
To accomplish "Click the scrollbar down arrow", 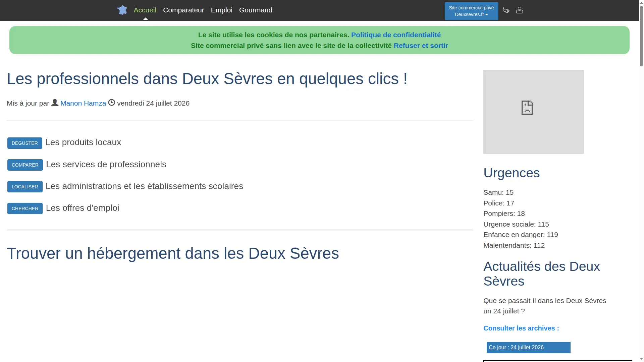I will [641, 359].
